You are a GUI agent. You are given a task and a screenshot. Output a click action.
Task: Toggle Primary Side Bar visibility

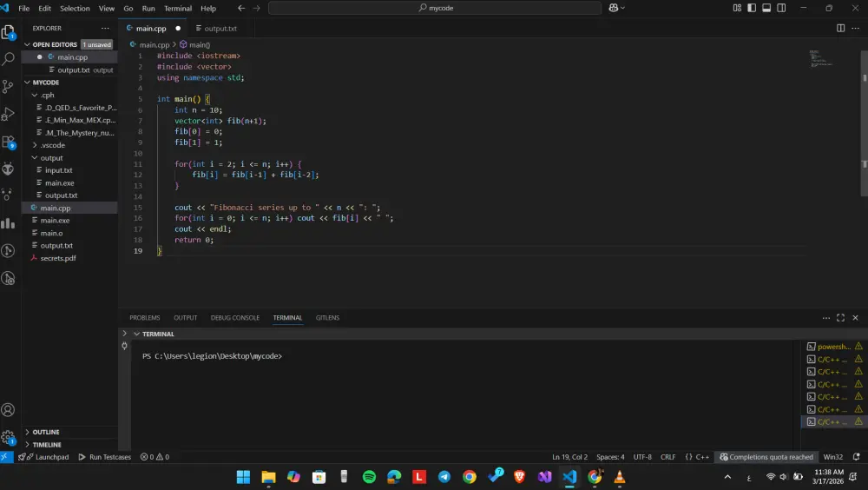(x=752, y=8)
